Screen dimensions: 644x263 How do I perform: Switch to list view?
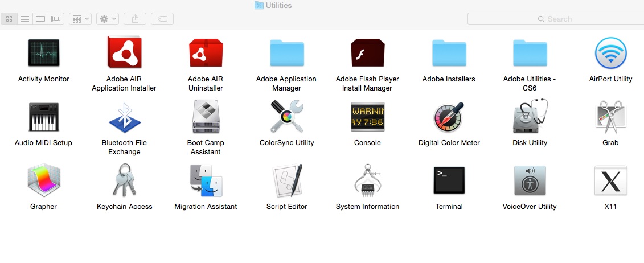click(25, 19)
